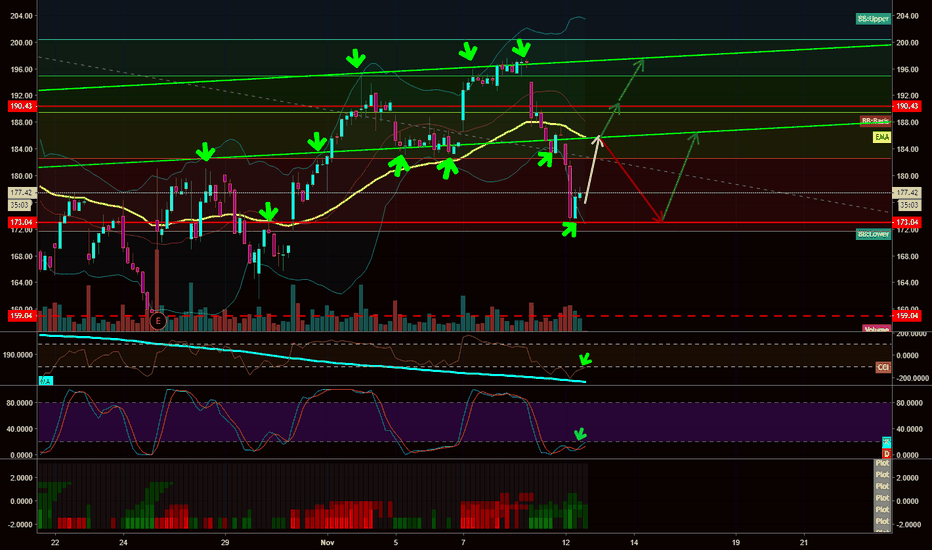Click the BB:Upper indicator label
This screenshot has width=932, height=550.
[873, 19]
